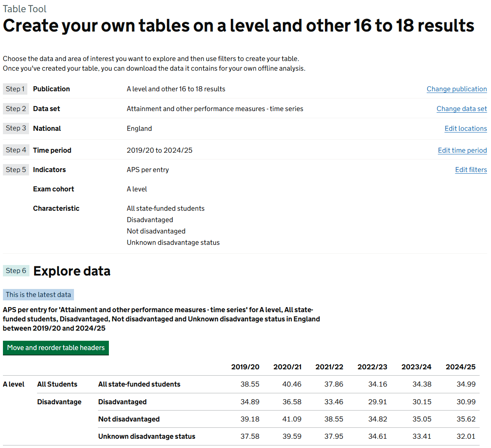This screenshot has width=491, height=448.
Task: Select cell value 34.89
Action: coord(250,402)
